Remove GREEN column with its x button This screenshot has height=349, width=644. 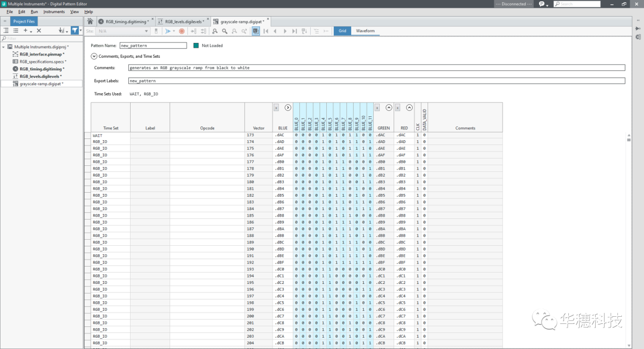[x=377, y=108]
